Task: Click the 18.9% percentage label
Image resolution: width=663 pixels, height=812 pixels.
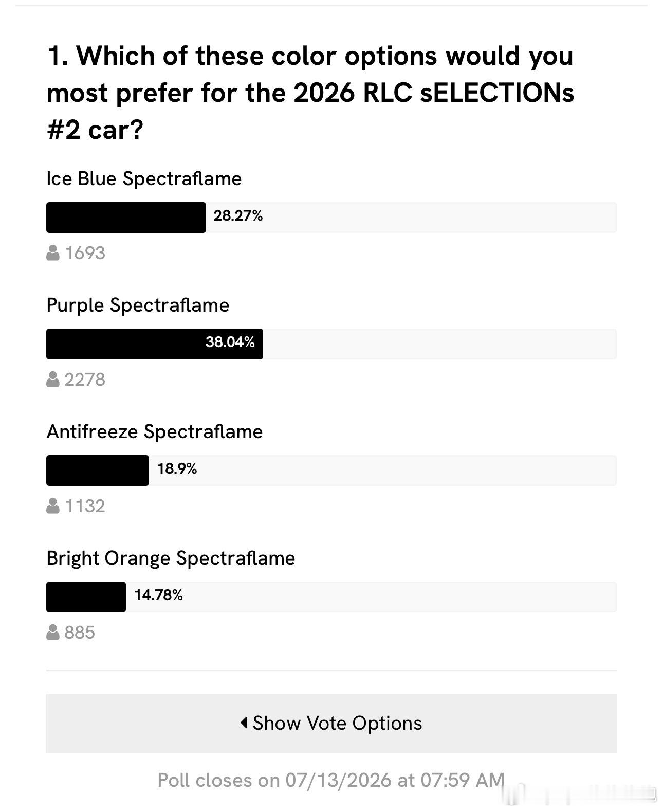Action: pos(177,469)
